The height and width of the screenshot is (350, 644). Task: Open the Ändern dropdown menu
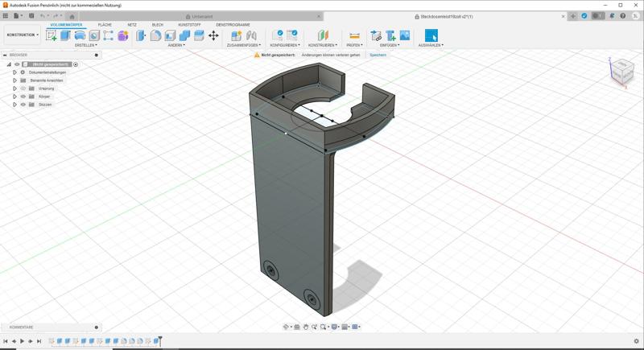176,46
